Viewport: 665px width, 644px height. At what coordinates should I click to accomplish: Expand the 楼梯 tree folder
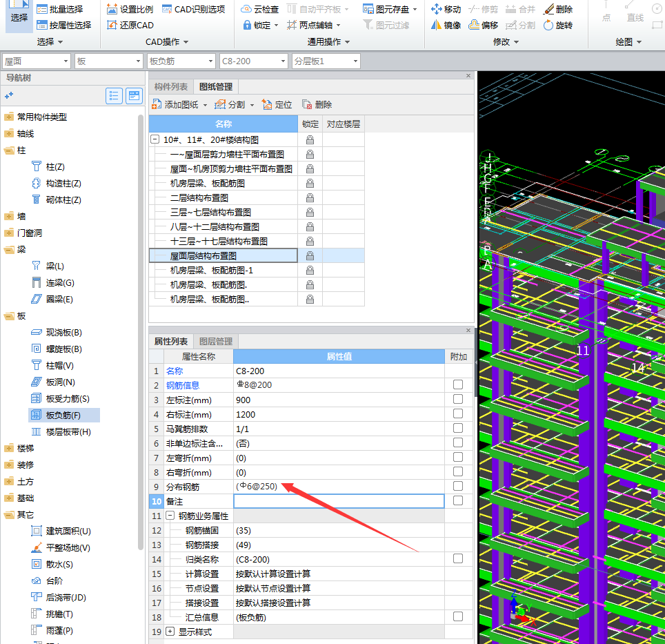click(x=9, y=449)
